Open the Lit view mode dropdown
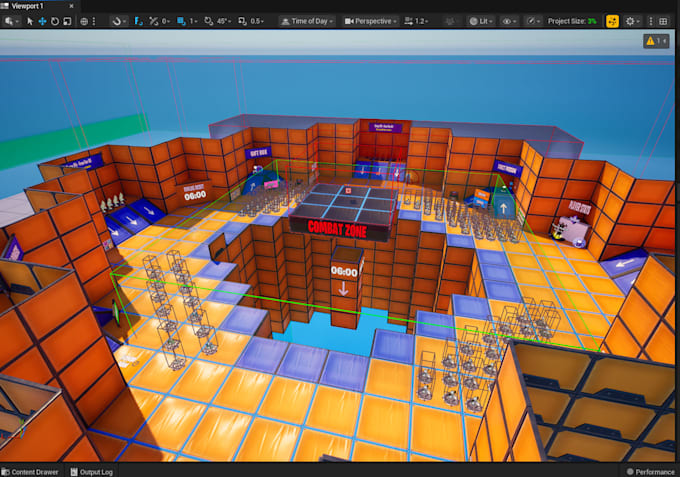The width and height of the screenshot is (680, 477). [x=481, y=21]
